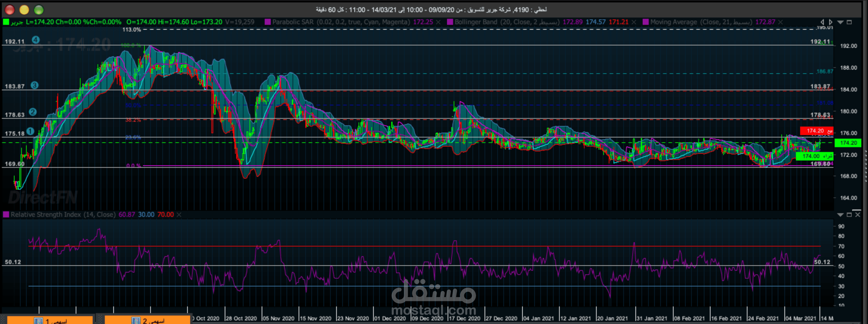Click the 0.0 % Fibonacci level label
868x324 pixels.
pos(134,166)
